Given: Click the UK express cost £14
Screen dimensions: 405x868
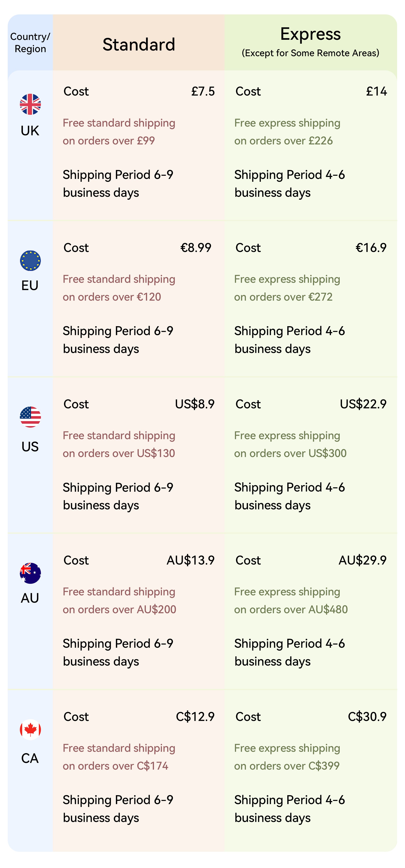Looking at the screenshot, I should coord(376,91).
